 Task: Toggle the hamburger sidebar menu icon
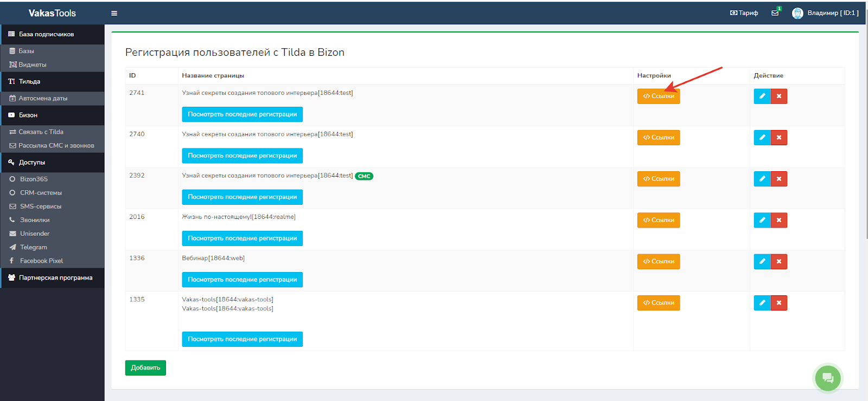[114, 13]
